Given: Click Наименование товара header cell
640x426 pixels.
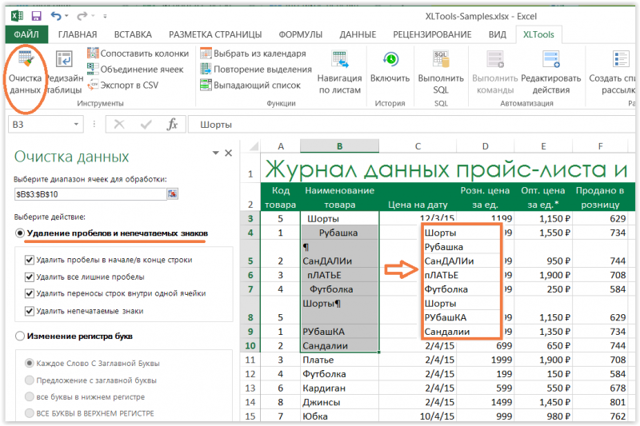Looking at the screenshot, I should click(x=340, y=197).
